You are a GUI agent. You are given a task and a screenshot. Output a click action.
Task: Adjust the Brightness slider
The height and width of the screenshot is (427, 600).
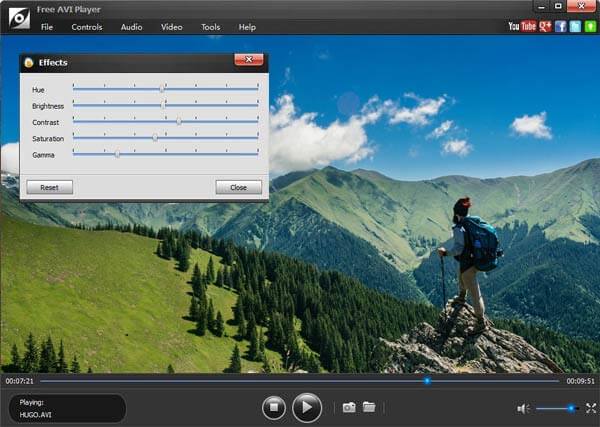tap(165, 105)
